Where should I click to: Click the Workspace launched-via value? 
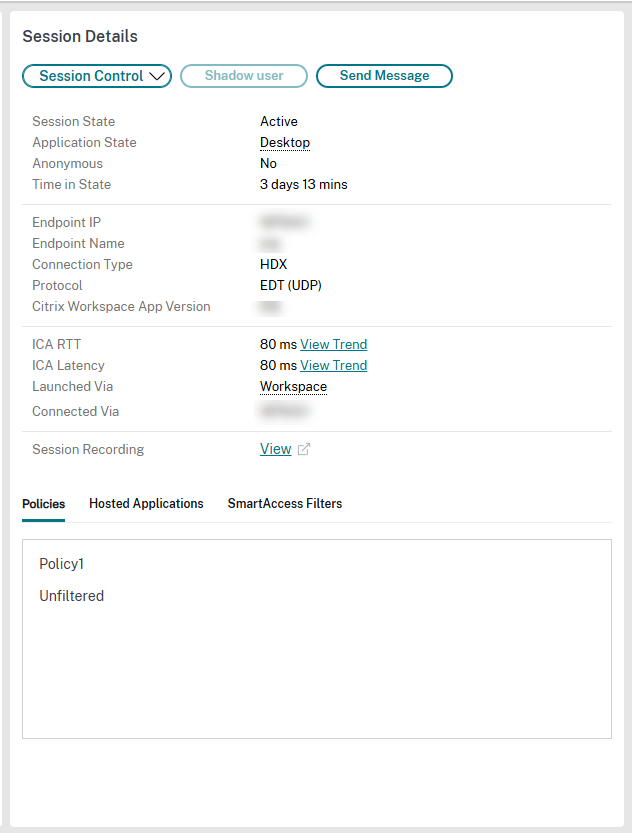293,387
